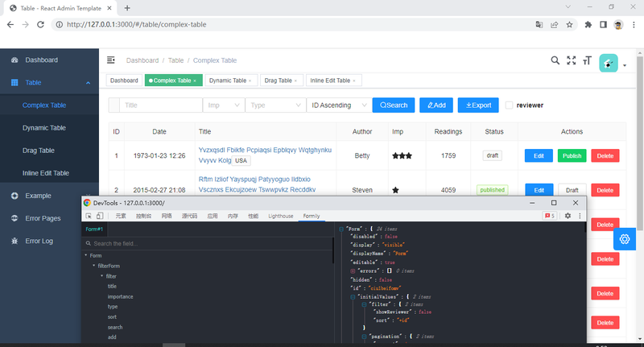Open DevTools settings gear
The image size is (644, 347).
pyautogui.click(x=568, y=216)
